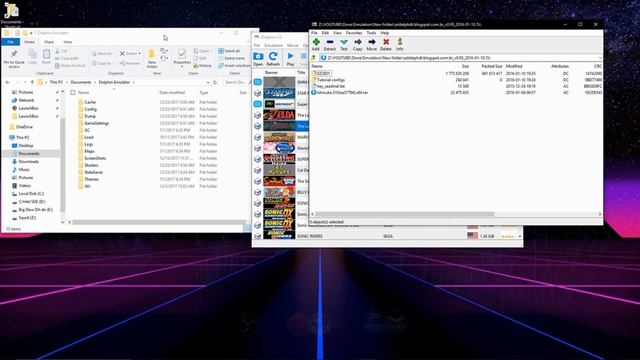Viewport: 640px width, 360px height.
Task: Click the Rename button in Explorer ribbon
Action: (x=130, y=63)
